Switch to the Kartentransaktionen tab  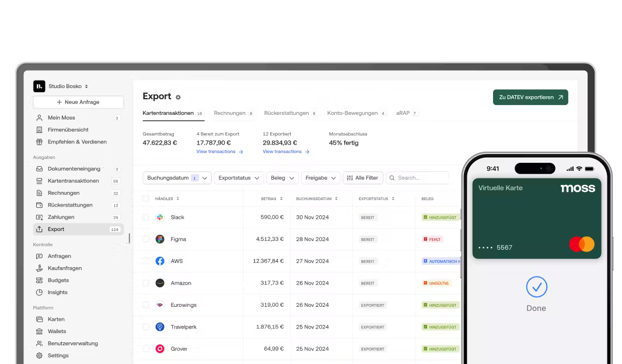[173, 113]
